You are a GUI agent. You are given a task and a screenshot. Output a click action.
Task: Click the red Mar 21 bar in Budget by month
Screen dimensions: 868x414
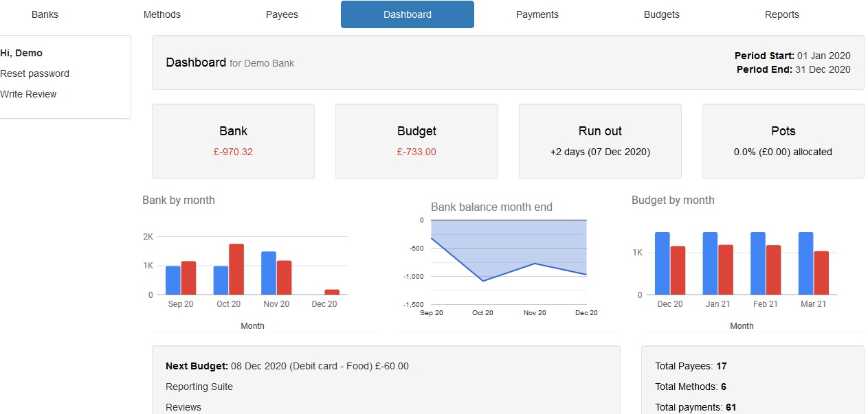821,273
